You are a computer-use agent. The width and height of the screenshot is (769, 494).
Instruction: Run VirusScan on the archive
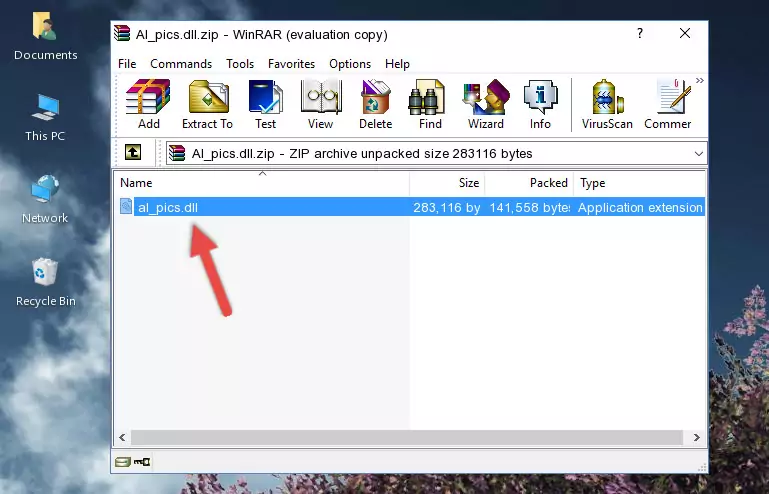click(607, 104)
